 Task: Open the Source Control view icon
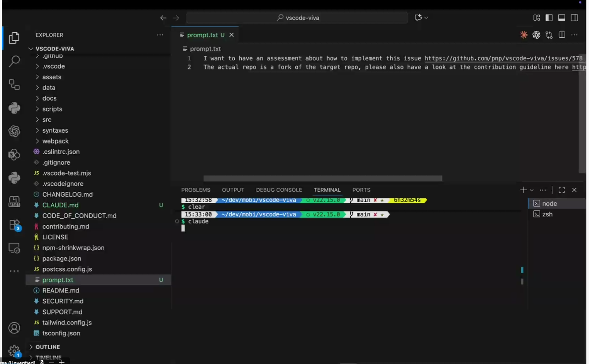pyautogui.click(x=14, y=85)
